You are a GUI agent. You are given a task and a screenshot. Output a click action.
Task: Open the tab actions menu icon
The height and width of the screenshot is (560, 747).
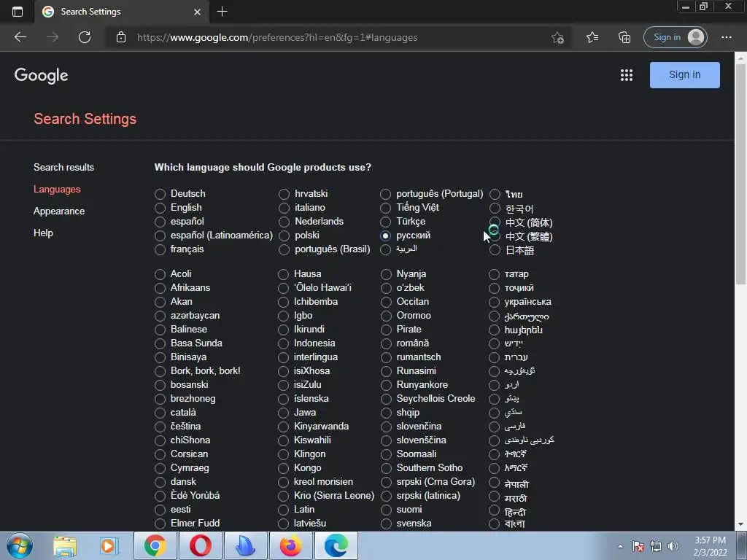point(18,12)
